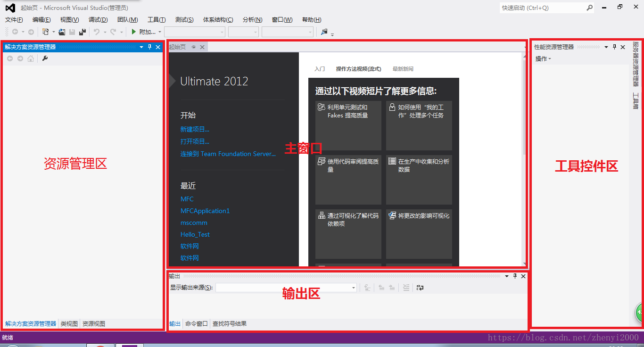Close the Output panel
The height and width of the screenshot is (347, 644).
pos(523,276)
